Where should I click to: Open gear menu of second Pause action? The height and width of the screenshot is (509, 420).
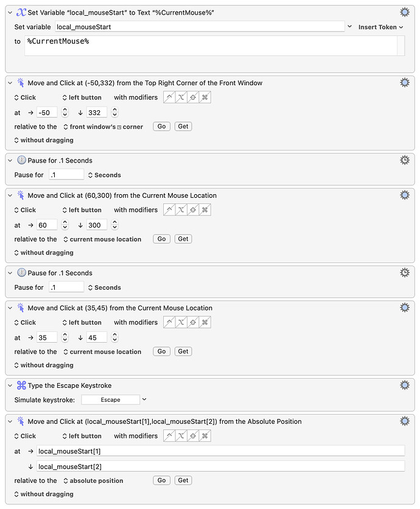coord(404,273)
